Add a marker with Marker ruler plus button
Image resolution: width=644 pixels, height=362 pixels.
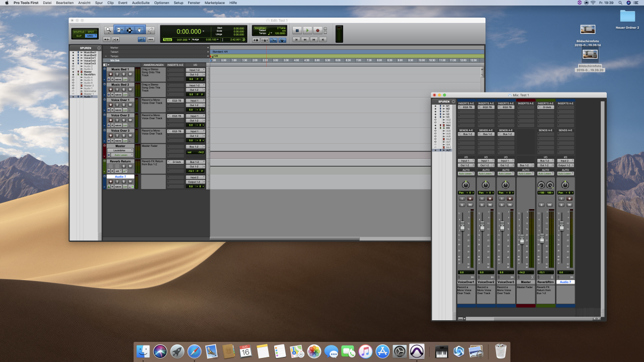[x=207, y=47]
